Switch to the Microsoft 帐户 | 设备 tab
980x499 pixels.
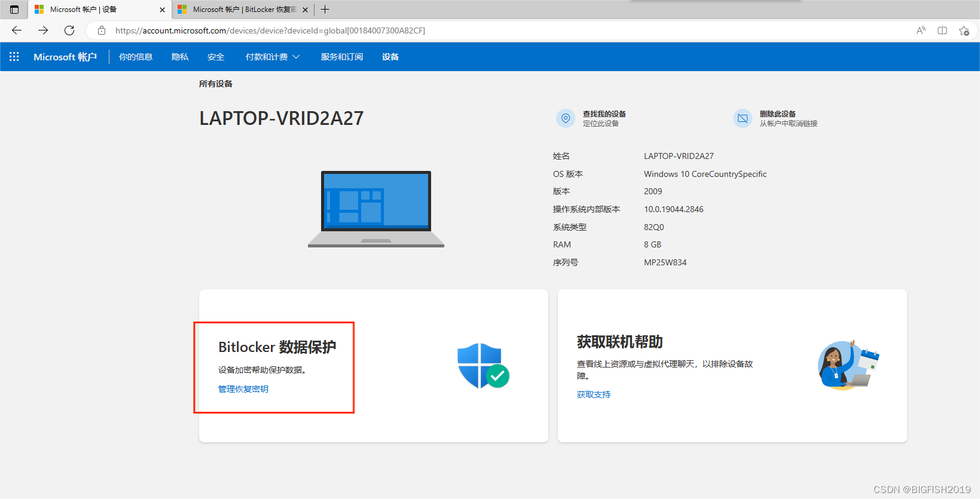[100, 10]
